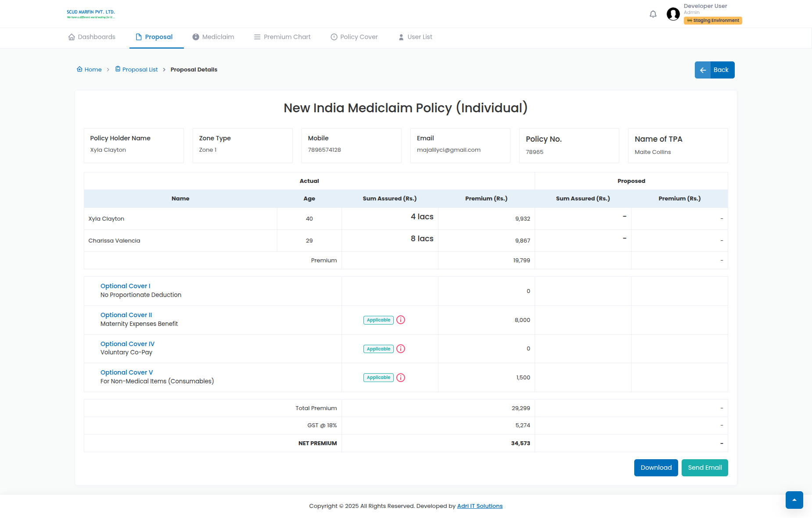The image size is (812, 518).
Task: Click the Proposal Details breadcrumb text
Action: [194, 69]
